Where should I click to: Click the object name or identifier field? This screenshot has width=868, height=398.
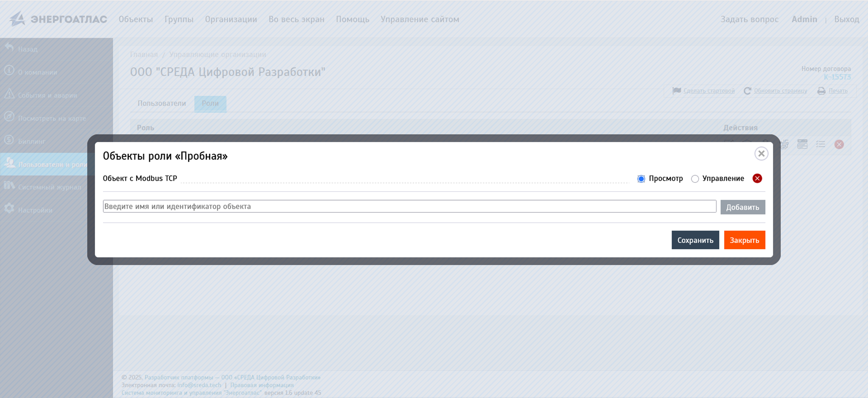coord(409,206)
